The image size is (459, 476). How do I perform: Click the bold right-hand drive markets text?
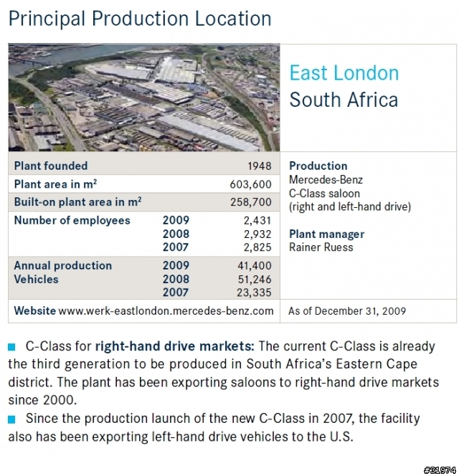pos(175,346)
